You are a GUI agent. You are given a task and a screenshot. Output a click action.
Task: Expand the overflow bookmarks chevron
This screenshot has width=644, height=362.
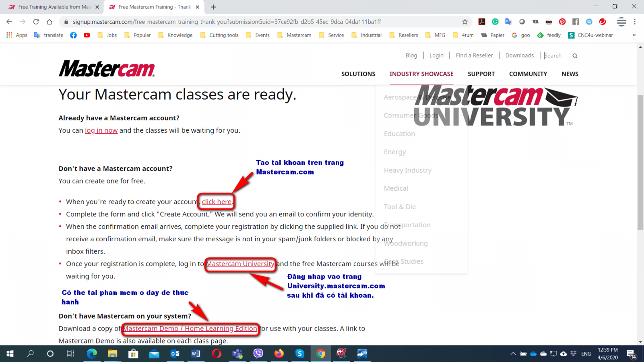[634, 35]
